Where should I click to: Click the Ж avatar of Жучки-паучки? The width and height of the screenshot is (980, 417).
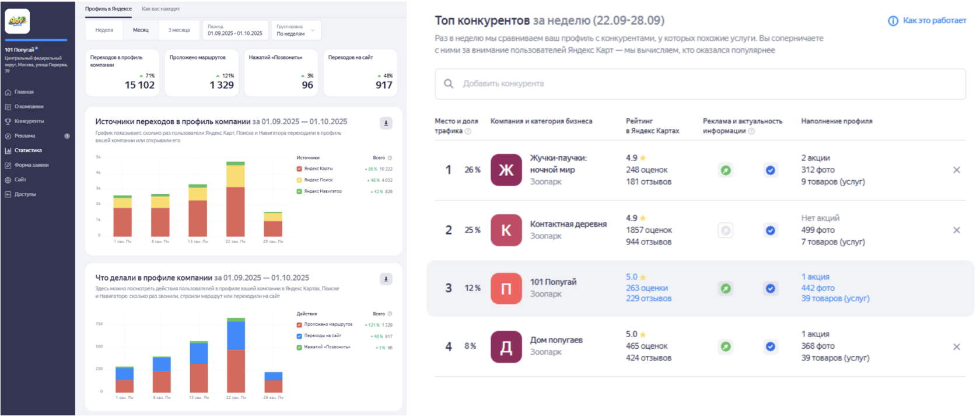click(506, 170)
